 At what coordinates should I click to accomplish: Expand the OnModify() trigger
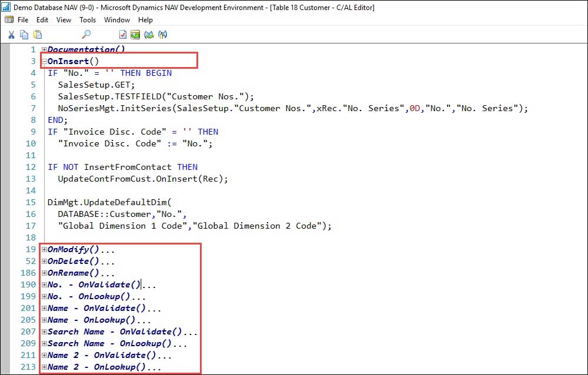(44, 250)
